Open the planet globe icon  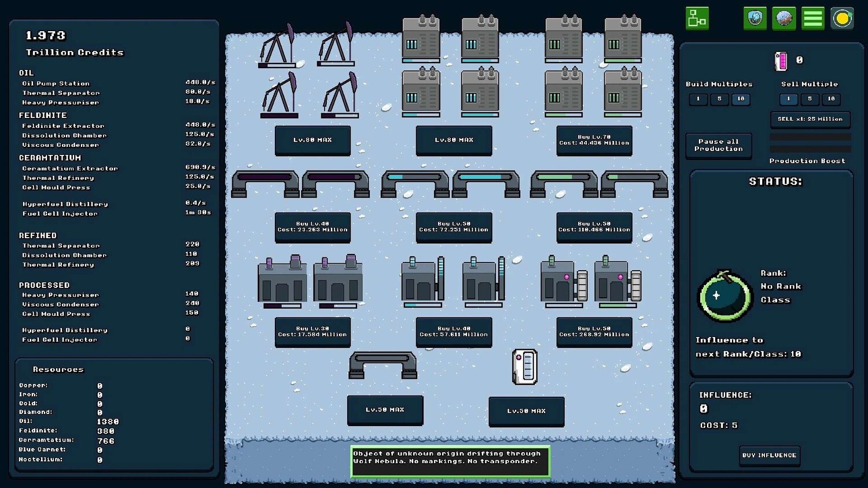[x=784, y=19]
